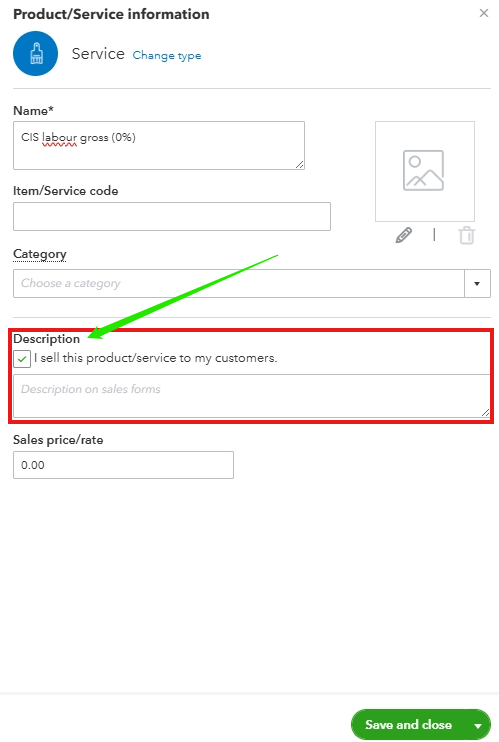Focus the Item/Service code input
The image size is (499, 742).
pyautogui.click(x=172, y=216)
